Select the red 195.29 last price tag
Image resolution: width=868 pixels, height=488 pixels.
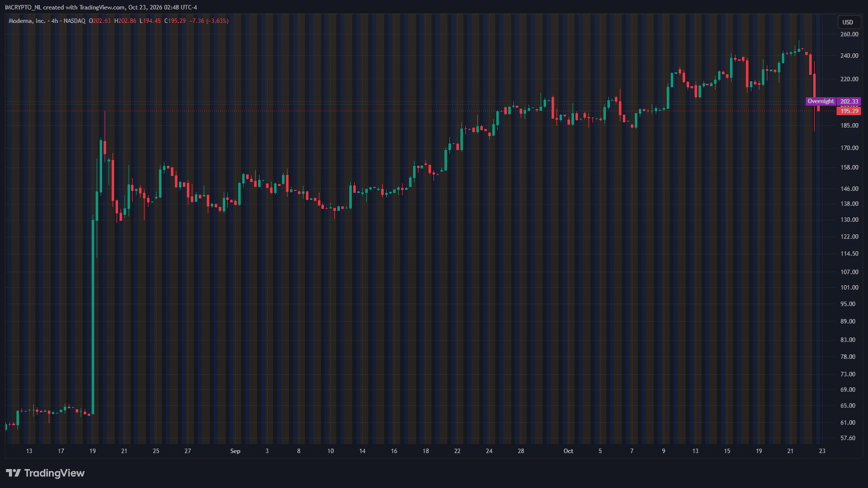point(849,111)
